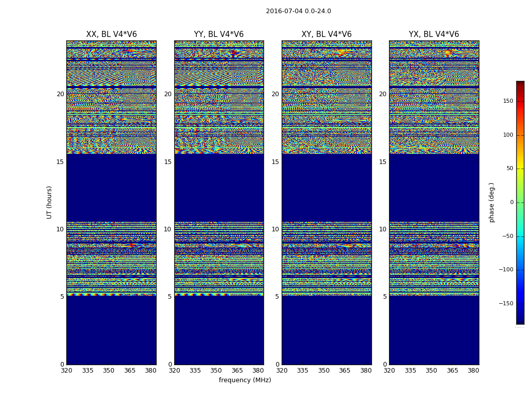The image size is (532, 405).
Task: Click the "15" hour tick of XY panel
Action: click(x=275, y=162)
